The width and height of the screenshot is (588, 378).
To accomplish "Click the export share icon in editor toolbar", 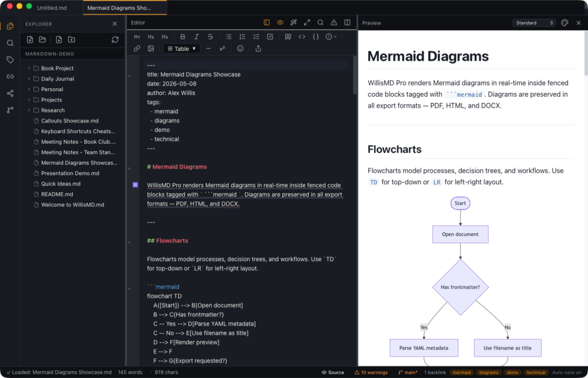I will (258, 49).
